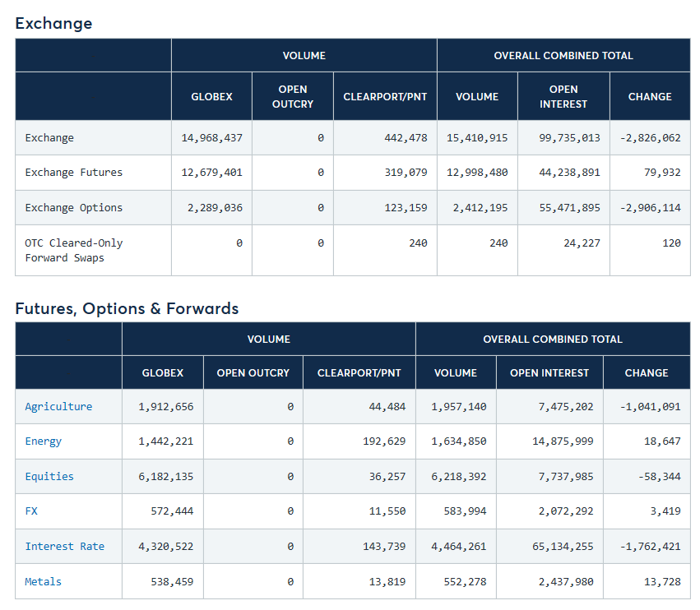Open the Interest Rate link
This screenshot has height=610, width=700.
[65, 546]
